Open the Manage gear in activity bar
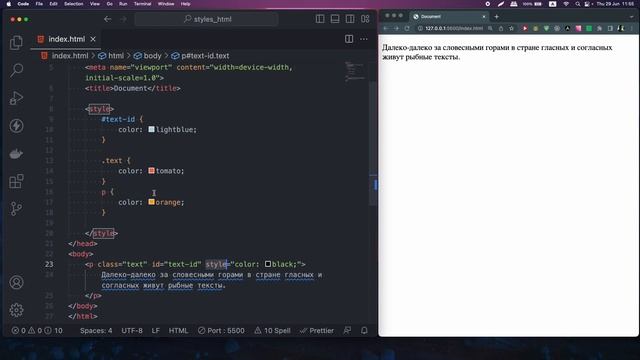Screen dimensions: 640x360 [16, 310]
